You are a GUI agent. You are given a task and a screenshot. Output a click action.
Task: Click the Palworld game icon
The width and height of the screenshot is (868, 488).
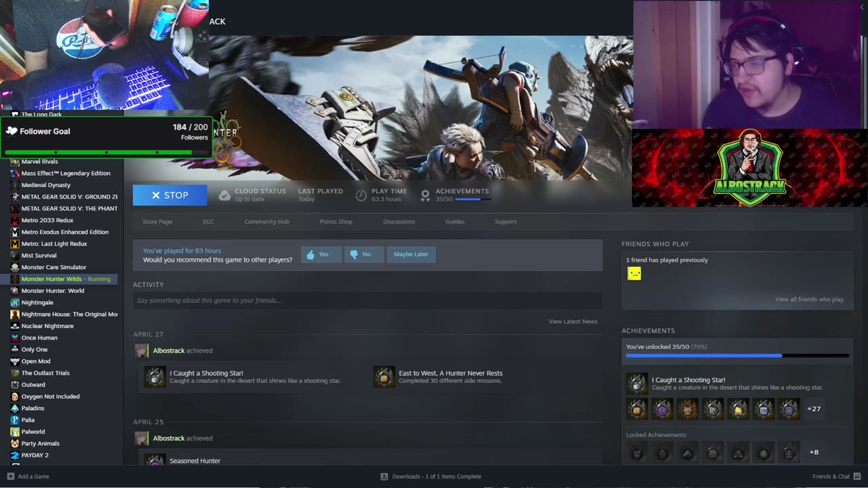coord(15,432)
